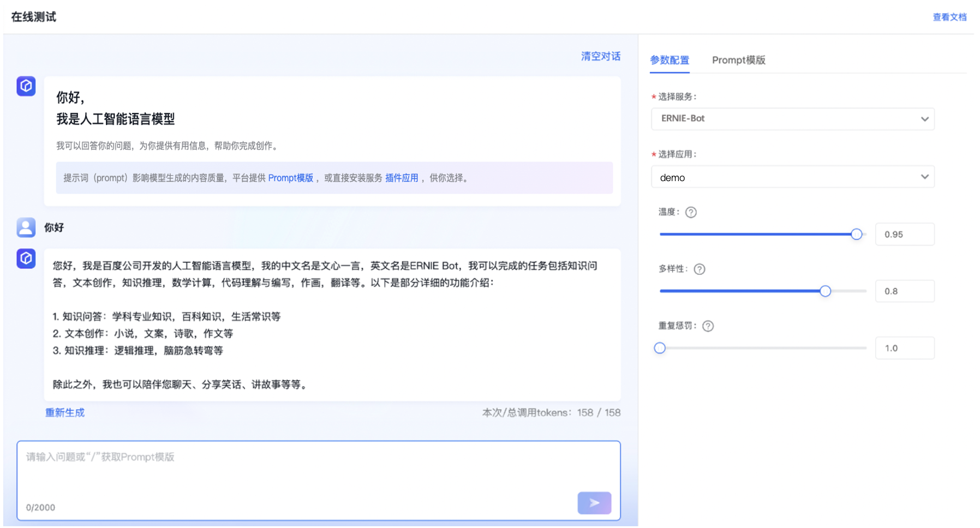Viewport: 980px width, 528px height.
Task: Switch to the Prompt模版 tab
Action: pyautogui.click(x=738, y=60)
